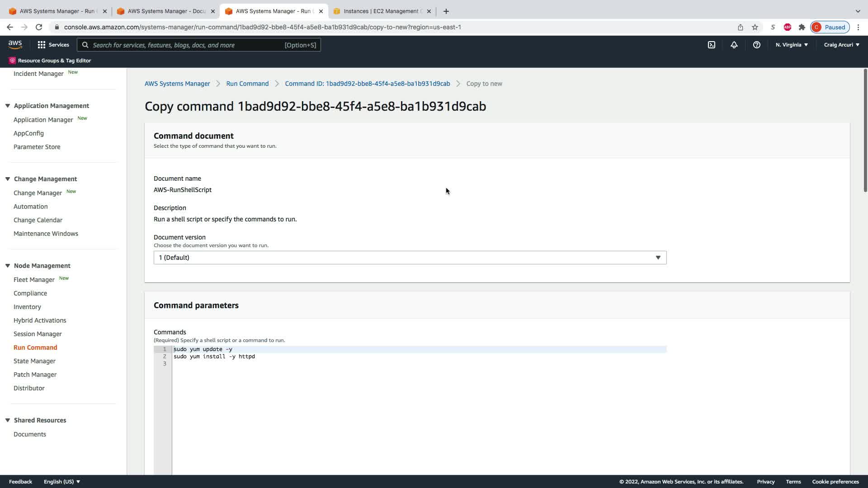The image size is (868, 488).
Task: Open the Document version dropdown
Action: click(410, 258)
